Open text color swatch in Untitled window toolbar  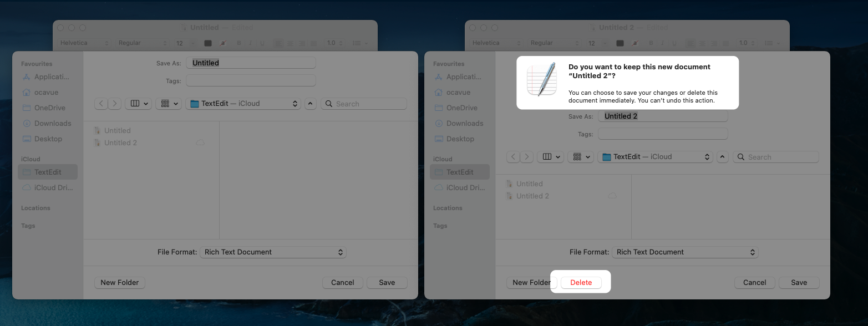[x=208, y=43]
